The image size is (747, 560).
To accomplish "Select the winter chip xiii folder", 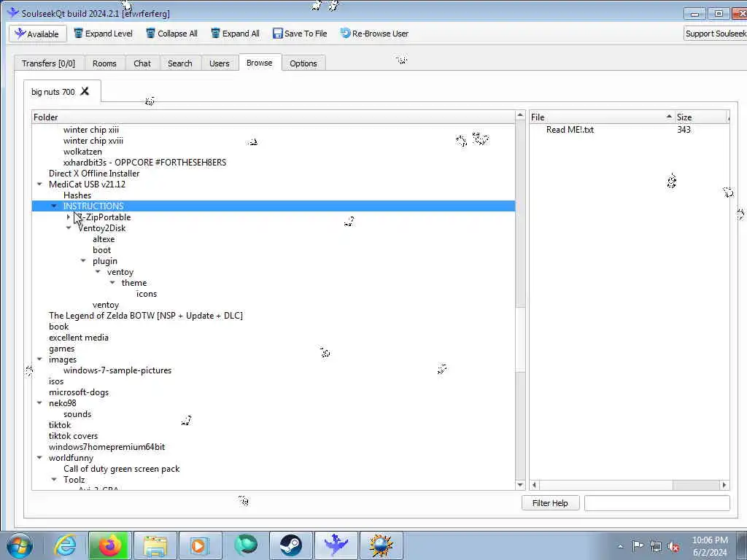I will click(x=91, y=130).
